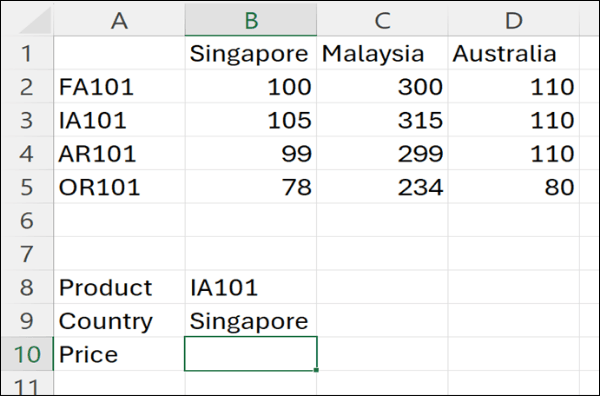Viewport: 600px width, 396px height.
Task: Select row 2 header
Action: click(x=27, y=86)
